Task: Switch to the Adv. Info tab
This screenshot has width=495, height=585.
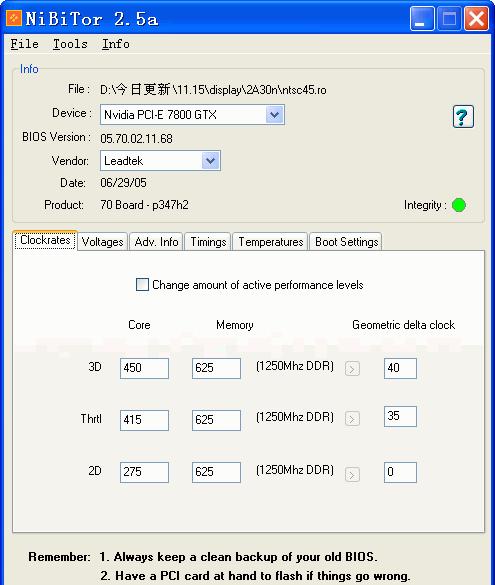Action: pos(156,242)
